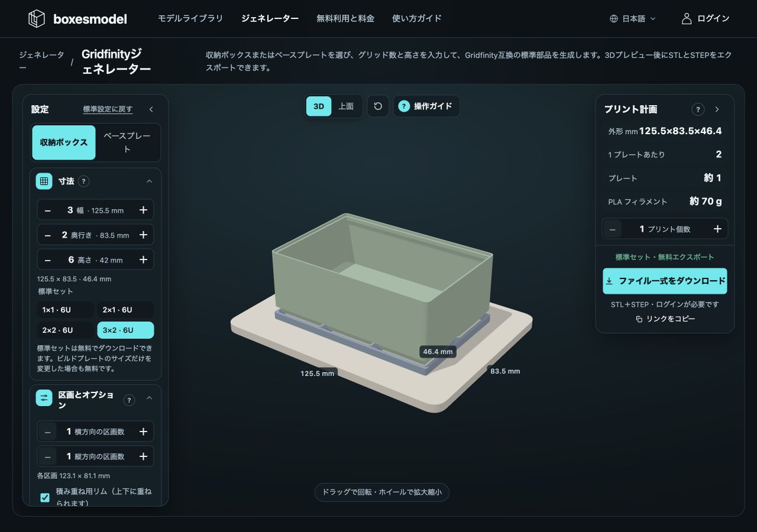Click the 区画とオプション sliders icon

point(44,398)
